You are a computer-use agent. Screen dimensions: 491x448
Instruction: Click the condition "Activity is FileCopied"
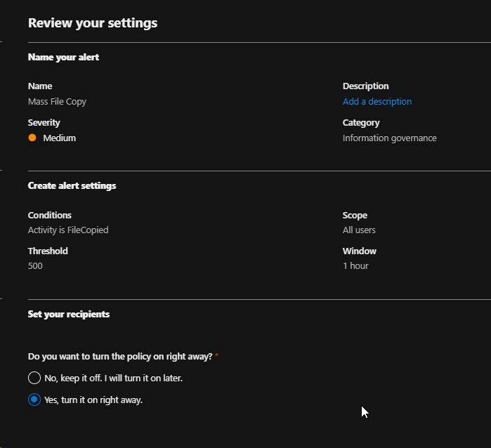[x=68, y=230]
